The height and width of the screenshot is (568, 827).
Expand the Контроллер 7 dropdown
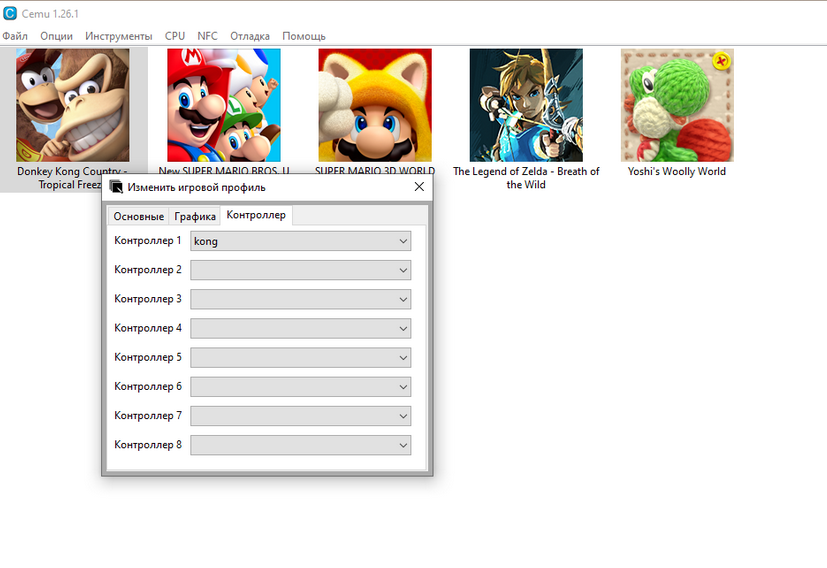pos(301,416)
